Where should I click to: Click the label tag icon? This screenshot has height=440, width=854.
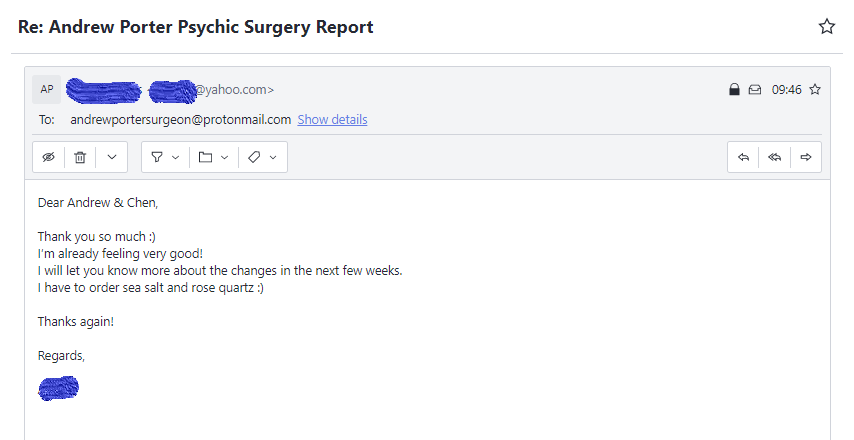pos(254,157)
